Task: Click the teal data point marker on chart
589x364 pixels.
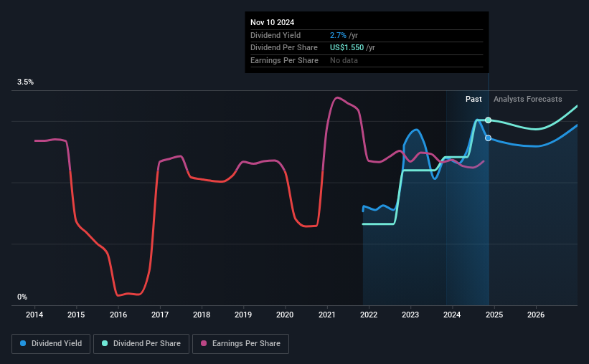Action: pos(488,120)
